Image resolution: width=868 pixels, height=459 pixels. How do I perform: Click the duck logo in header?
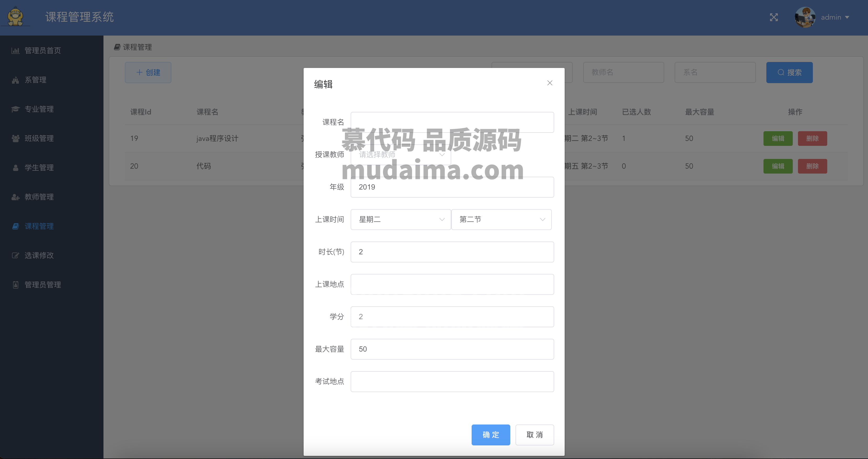(15, 16)
